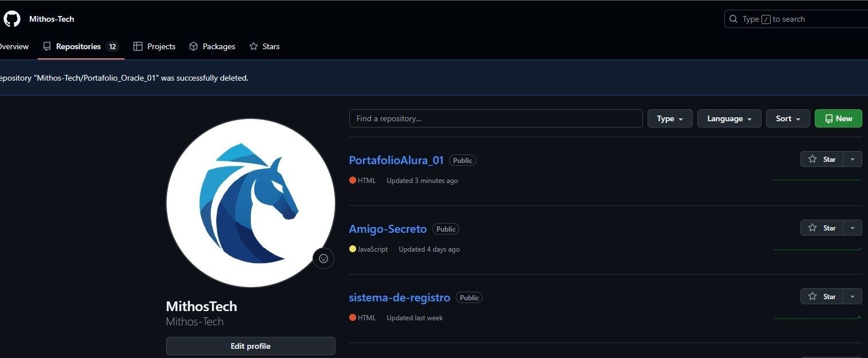Open the Type filter dropdown
The image size is (868, 358).
click(x=670, y=118)
